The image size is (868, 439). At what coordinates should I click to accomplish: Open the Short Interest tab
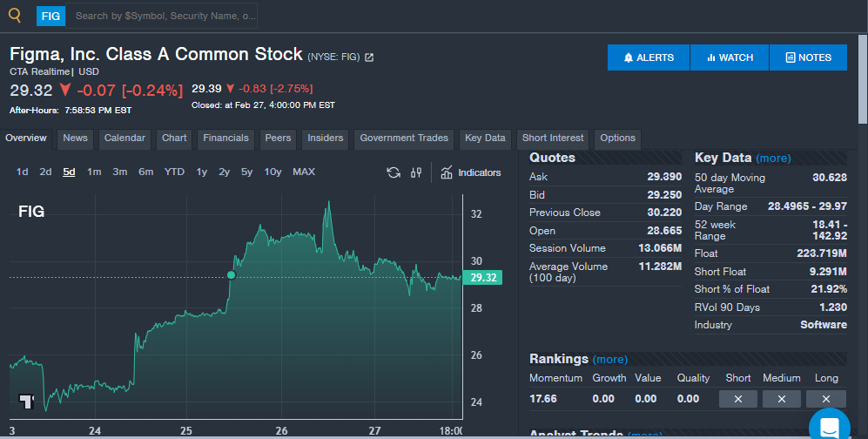[x=553, y=138]
